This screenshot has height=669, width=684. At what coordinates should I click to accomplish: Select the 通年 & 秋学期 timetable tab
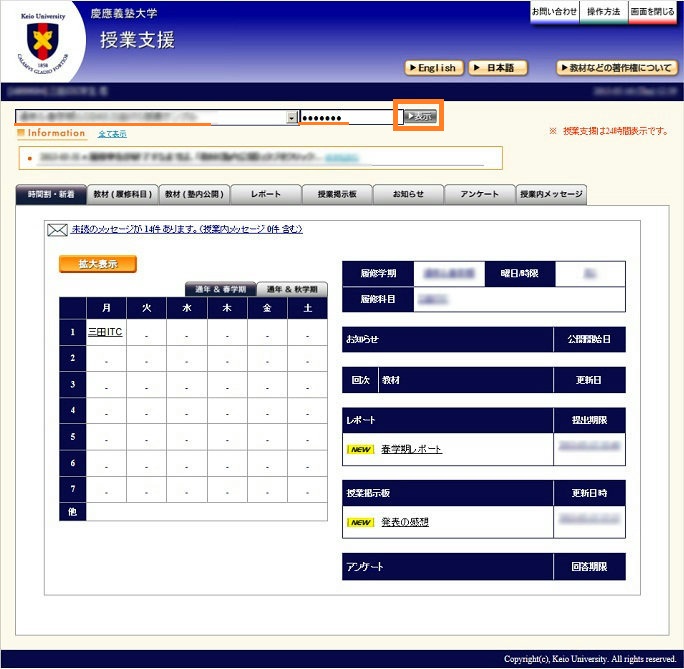[x=291, y=289]
